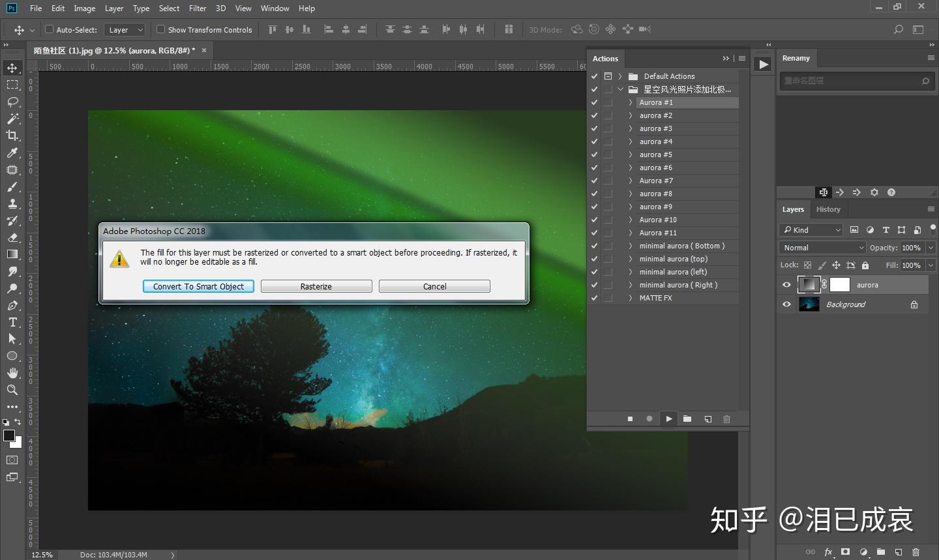Click the Cancel button in dialog

(x=434, y=286)
